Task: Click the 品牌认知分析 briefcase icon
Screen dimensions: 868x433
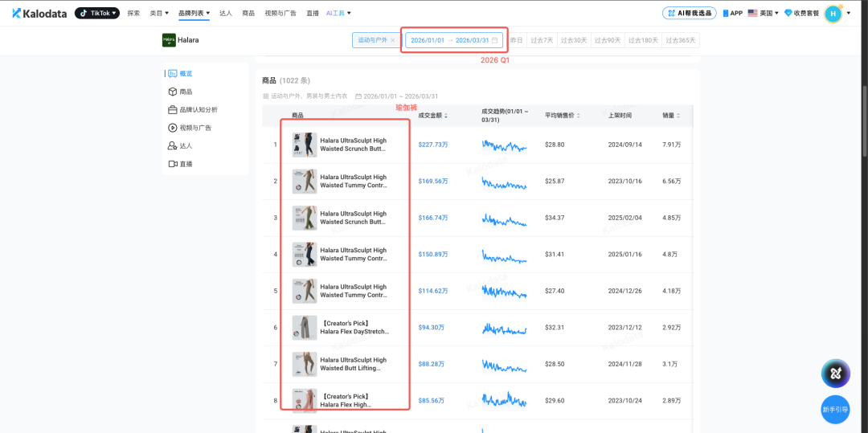Action: coord(172,110)
